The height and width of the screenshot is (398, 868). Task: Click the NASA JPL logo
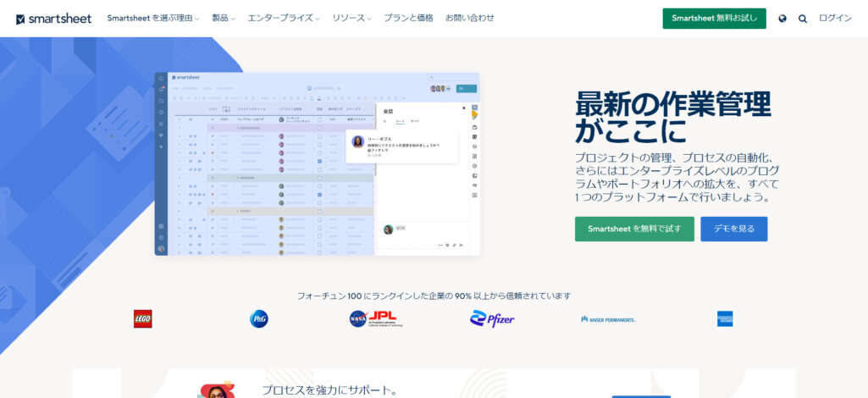[x=376, y=319]
